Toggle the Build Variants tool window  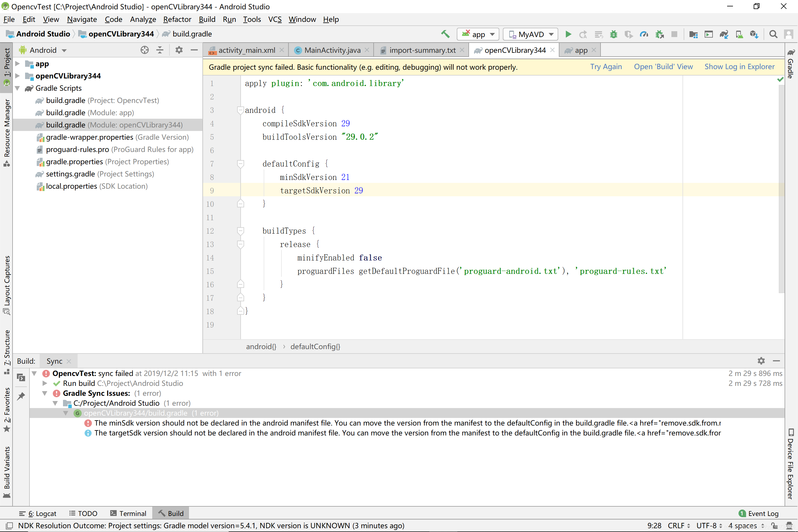(x=6, y=472)
